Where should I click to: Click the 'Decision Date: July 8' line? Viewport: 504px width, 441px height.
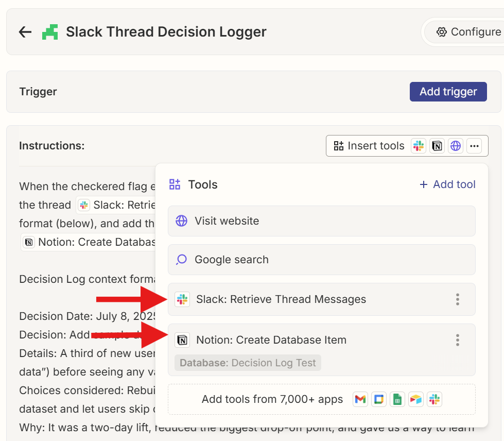pyautogui.click(x=88, y=316)
